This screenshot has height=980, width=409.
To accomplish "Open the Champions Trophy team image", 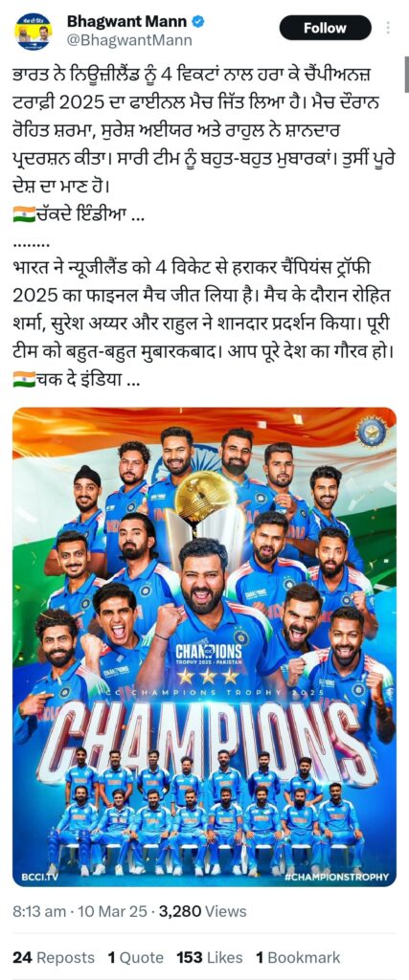I will coord(205,647).
